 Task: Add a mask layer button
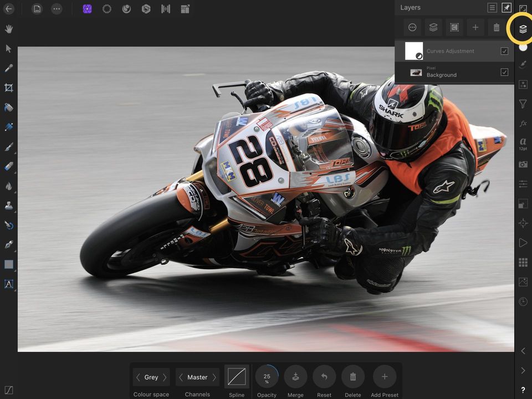[x=454, y=28]
